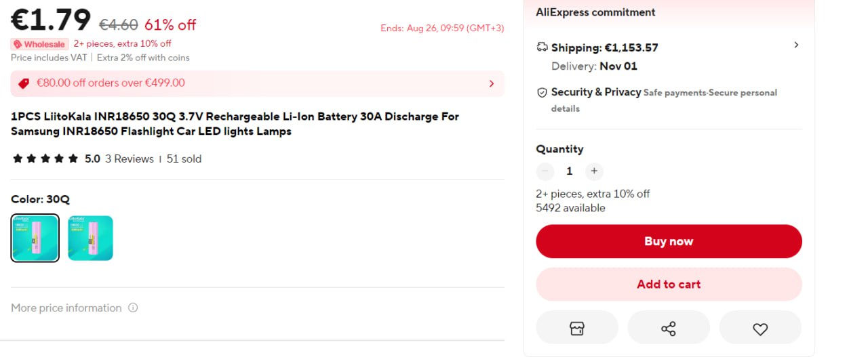
Task: Expand shipping details chevron arrow
Action: click(x=796, y=45)
